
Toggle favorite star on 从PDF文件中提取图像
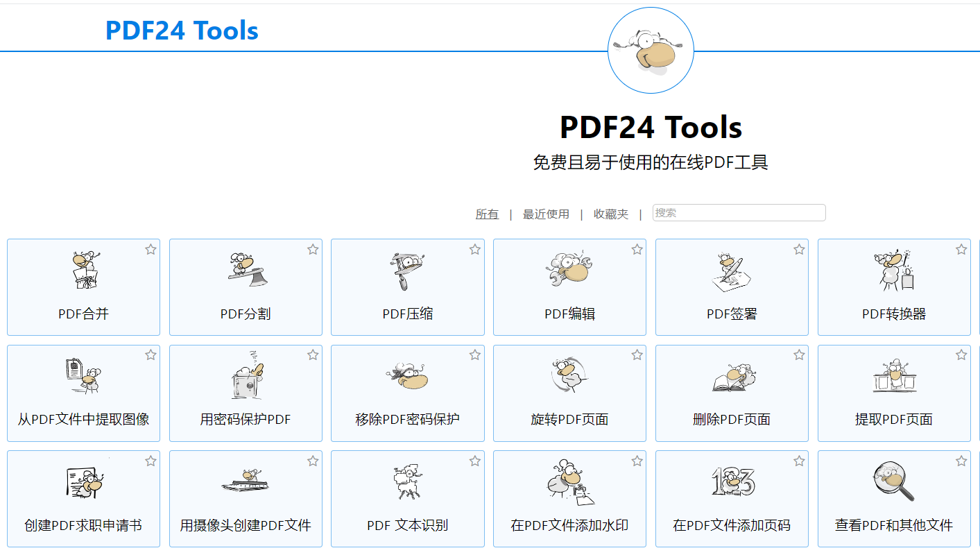tap(151, 355)
